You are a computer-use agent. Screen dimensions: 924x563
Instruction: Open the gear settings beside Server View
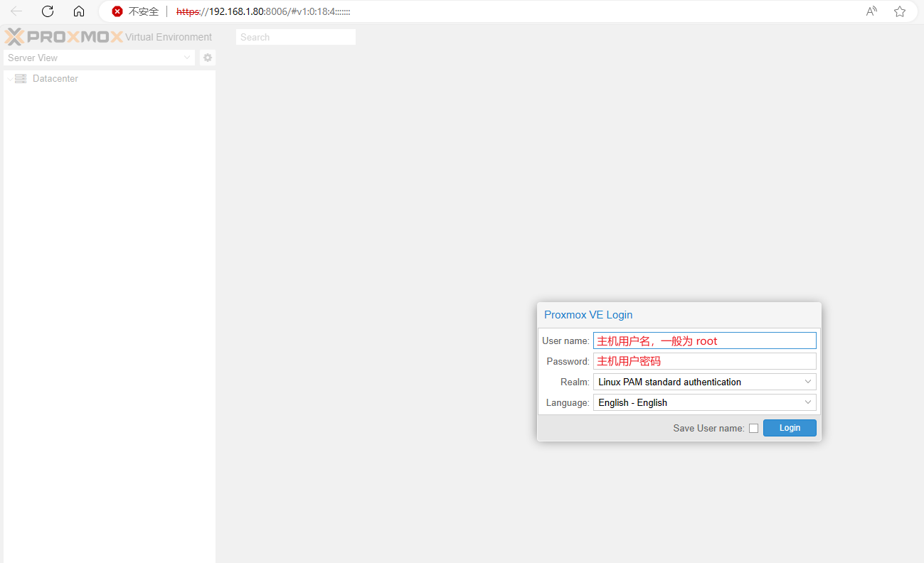point(208,58)
